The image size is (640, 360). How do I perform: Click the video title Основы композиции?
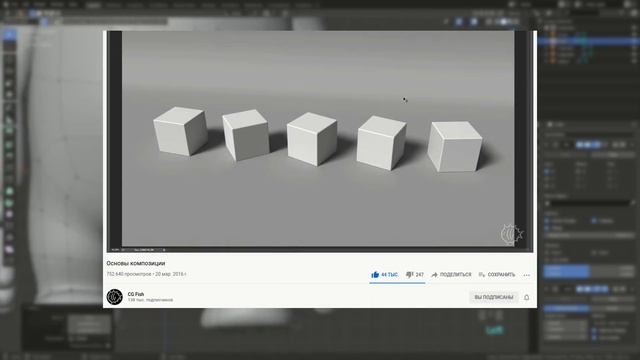click(x=136, y=263)
